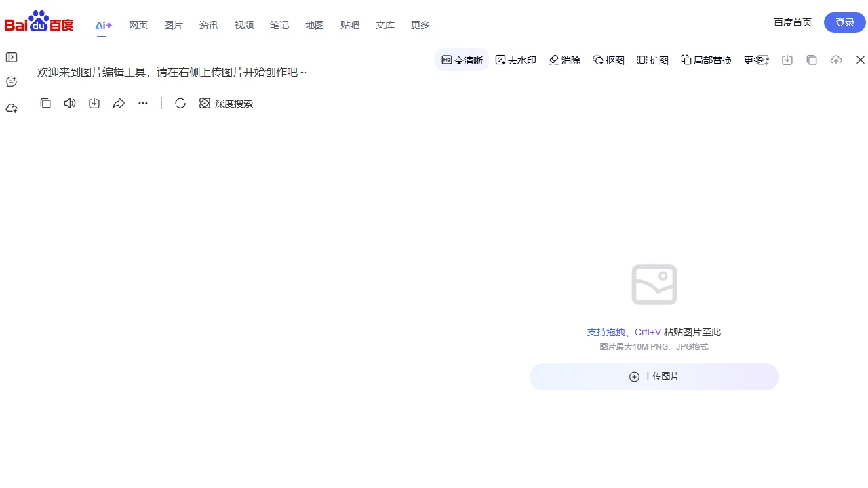Open more options for the welcome message

pos(142,103)
